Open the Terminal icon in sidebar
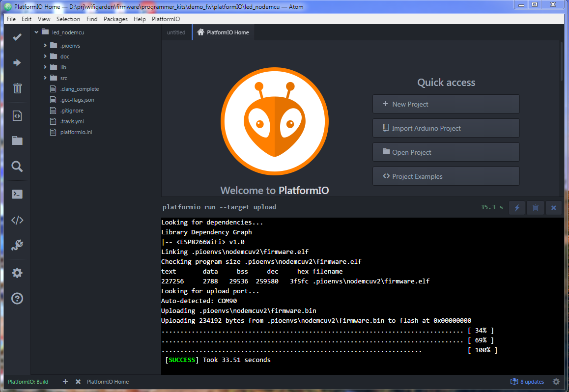This screenshot has height=392, width=569. (17, 194)
